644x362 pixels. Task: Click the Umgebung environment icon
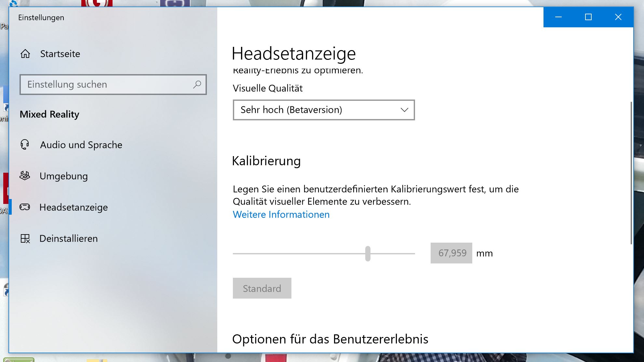[25, 176]
